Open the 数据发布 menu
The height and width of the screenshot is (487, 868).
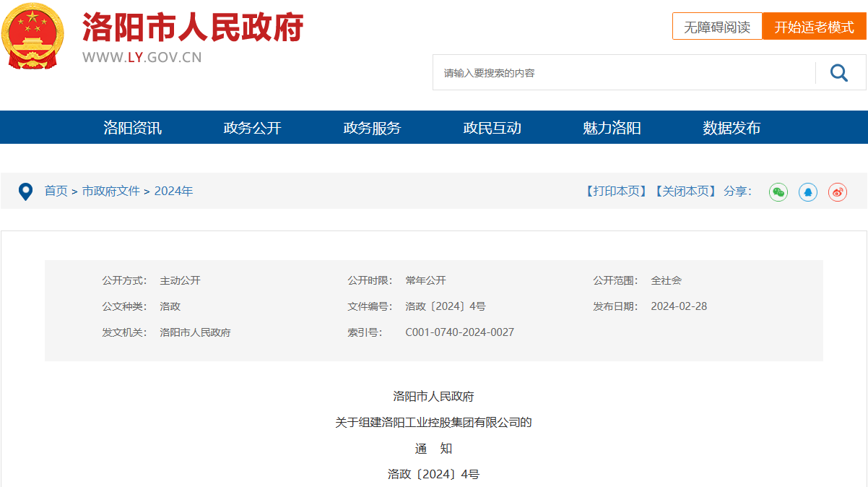coord(732,128)
